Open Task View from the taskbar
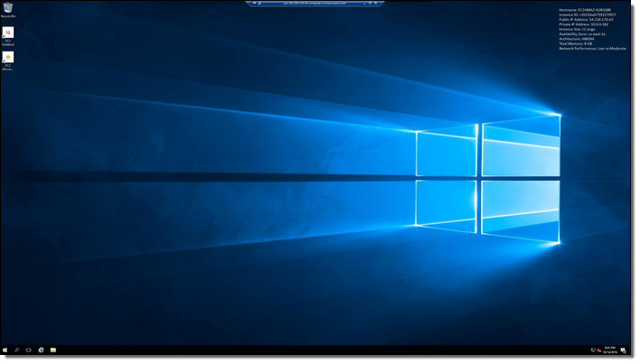This screenshot has width=640, height=364. [29, 350]
